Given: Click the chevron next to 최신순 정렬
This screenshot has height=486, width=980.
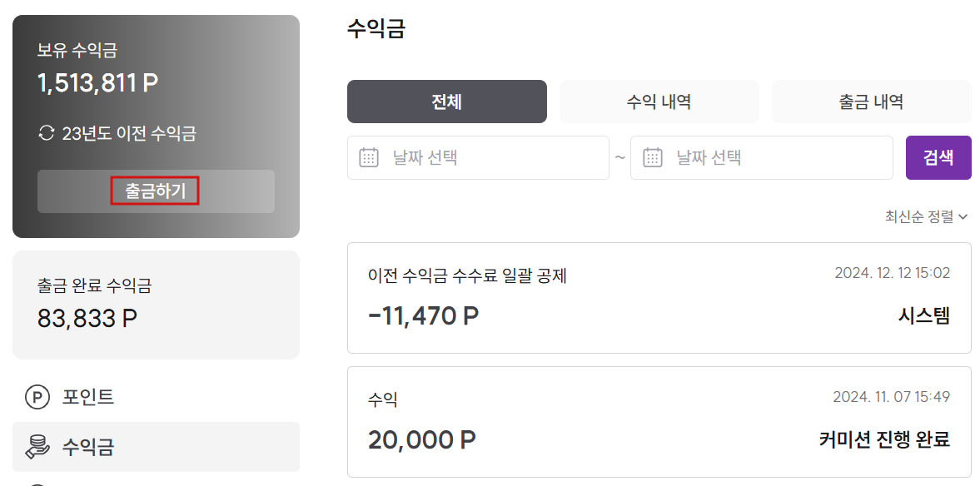Looking at the screenshot, I should (963, 216).
